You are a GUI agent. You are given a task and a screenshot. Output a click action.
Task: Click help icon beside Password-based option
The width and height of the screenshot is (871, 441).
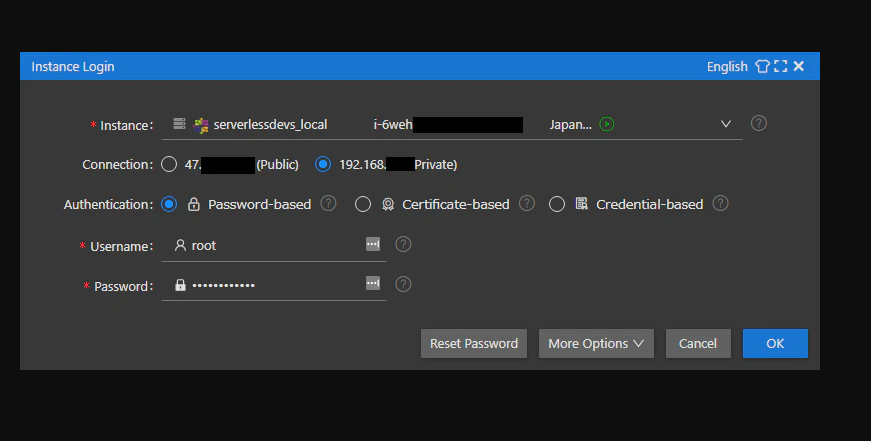point(328,203)
